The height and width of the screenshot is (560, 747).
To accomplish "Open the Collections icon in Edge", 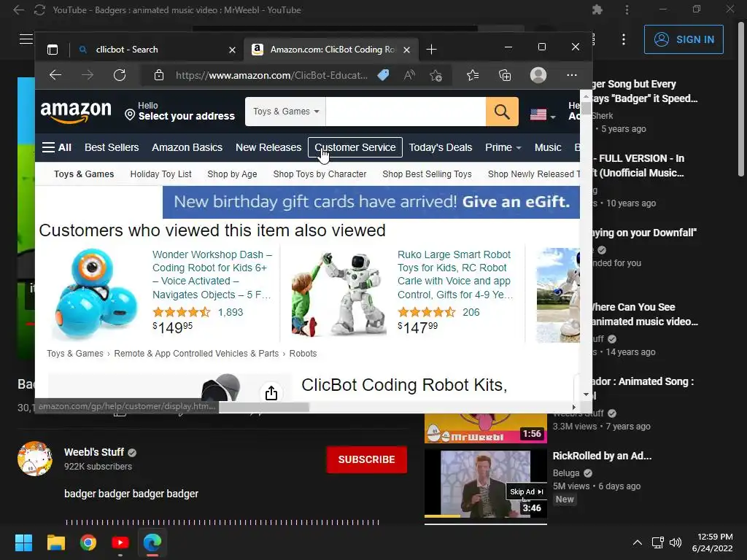I will coord(505,75).
